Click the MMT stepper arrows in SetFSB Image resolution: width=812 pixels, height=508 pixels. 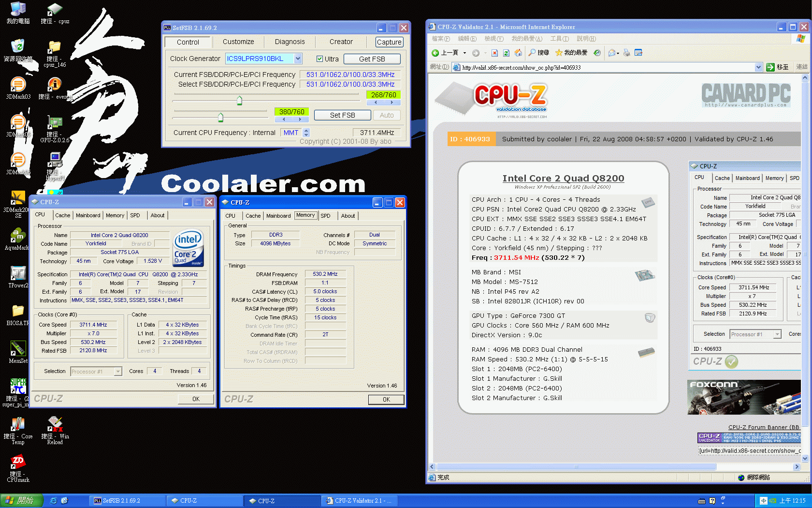click(x=306, y=133)
